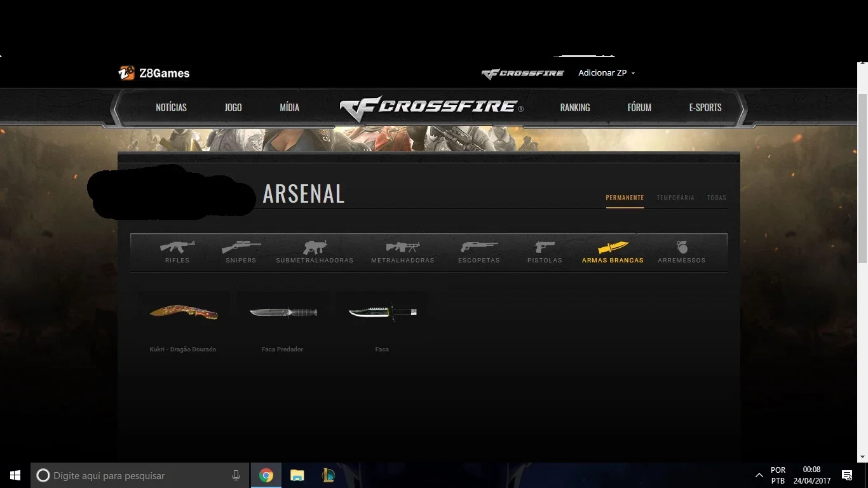868x488 pixels.
Task: Click the Faca Predador label
Action: pyautogui.click(x=282, y=349)
